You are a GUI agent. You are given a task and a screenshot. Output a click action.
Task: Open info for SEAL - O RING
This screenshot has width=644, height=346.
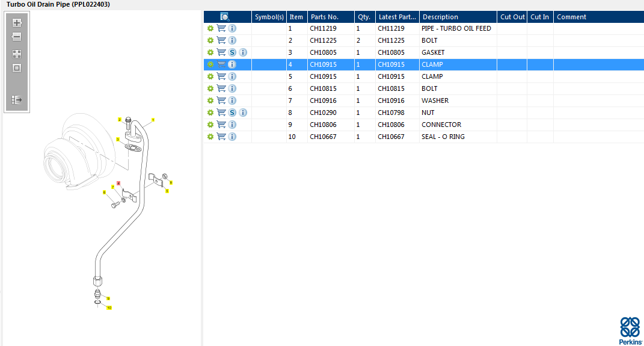(x=232, y=137)
